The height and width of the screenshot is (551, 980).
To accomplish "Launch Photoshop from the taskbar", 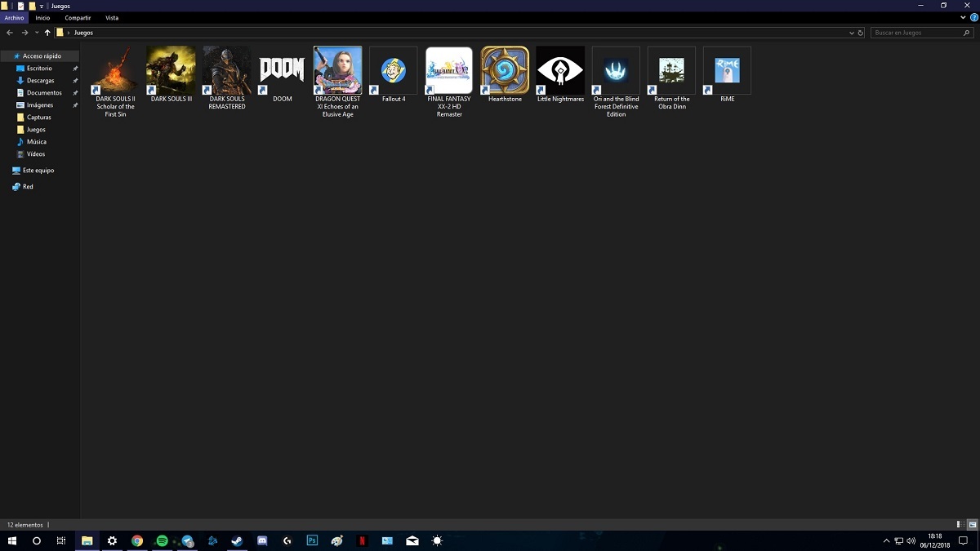I will tap(311, 540).
